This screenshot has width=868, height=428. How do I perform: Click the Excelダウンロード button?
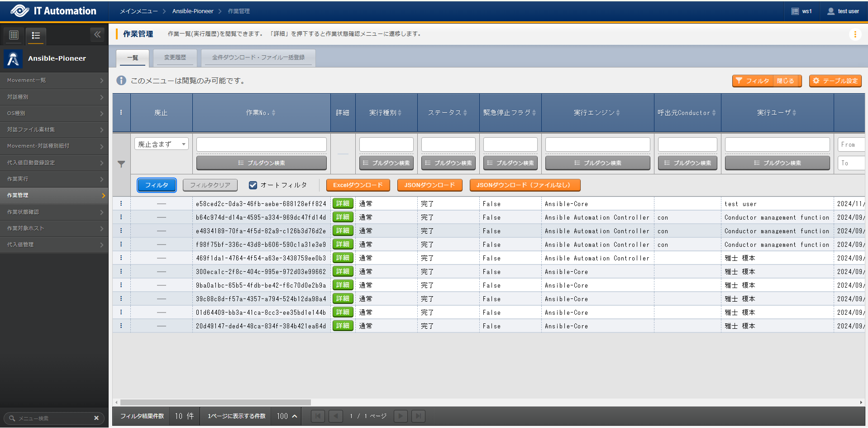358,185
